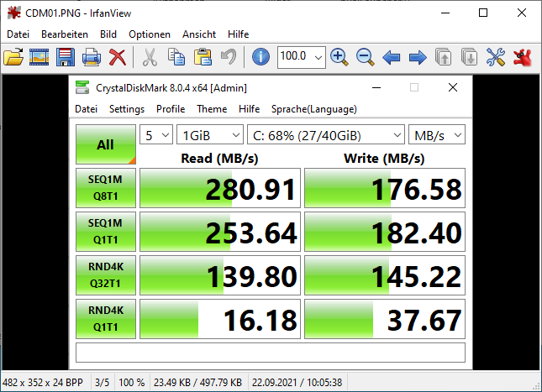Print the image with the printer icon

(92, 57)
